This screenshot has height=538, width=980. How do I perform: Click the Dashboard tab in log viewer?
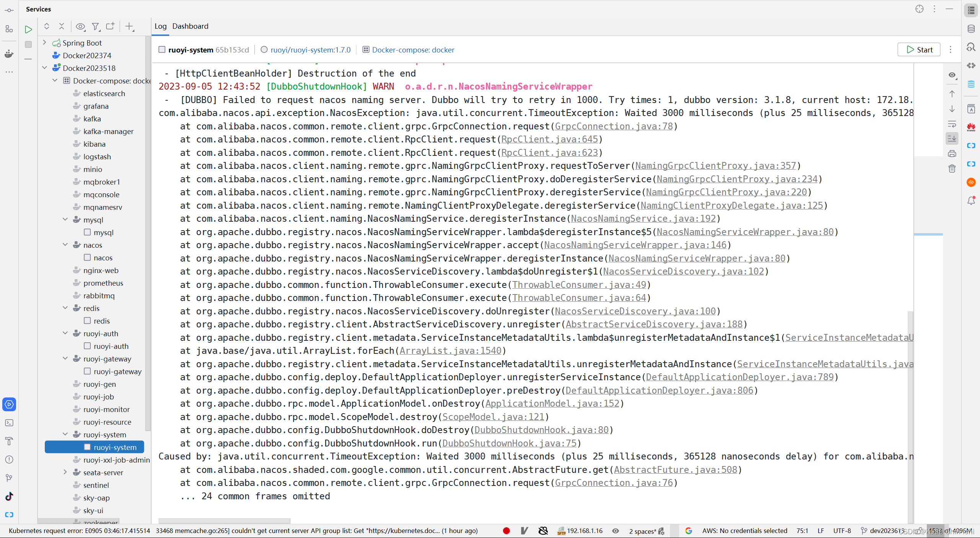coord(191,25)
